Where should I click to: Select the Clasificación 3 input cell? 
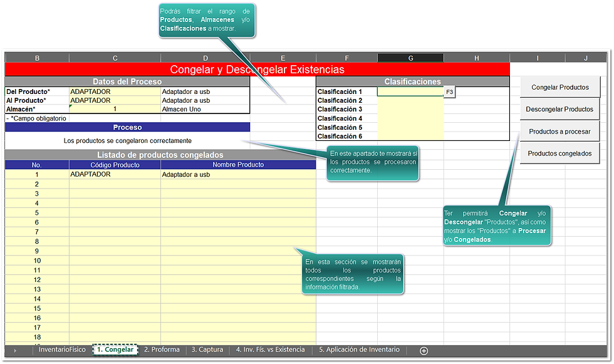(410, 109)
